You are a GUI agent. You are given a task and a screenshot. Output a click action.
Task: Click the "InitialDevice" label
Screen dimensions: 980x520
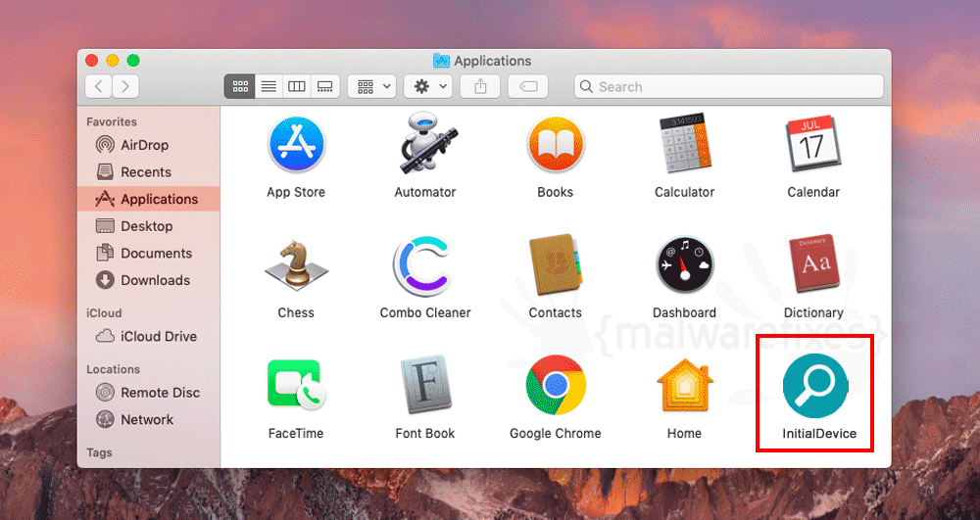pyautogui.click(x=819, y=433)
